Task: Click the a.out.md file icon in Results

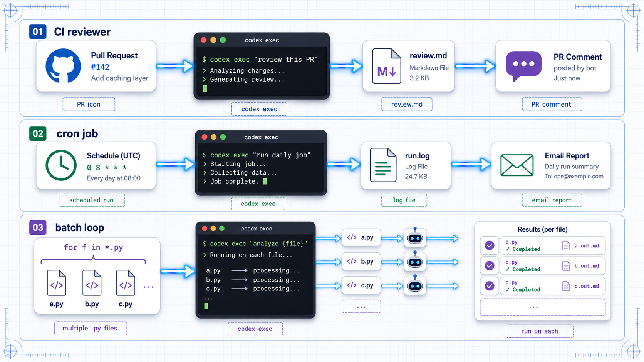Action: pos(566,245)
